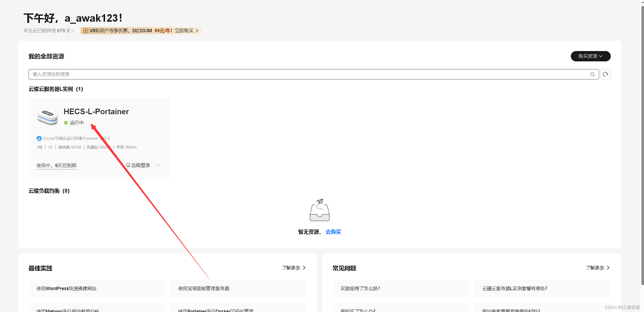Screen dimensions: 644x312
Task: Open 云耀云服务器L实例套餐有哪些? question
Action: [543, 288]
